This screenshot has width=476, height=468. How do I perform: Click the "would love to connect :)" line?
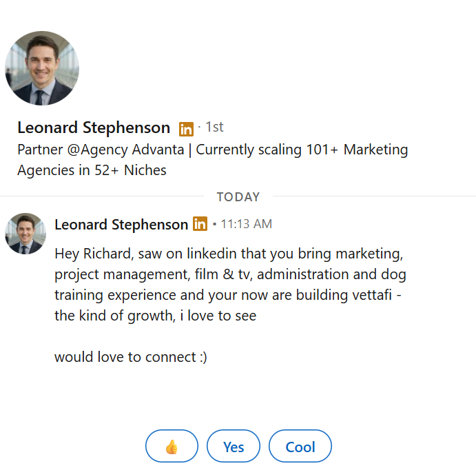click(131, 357)
